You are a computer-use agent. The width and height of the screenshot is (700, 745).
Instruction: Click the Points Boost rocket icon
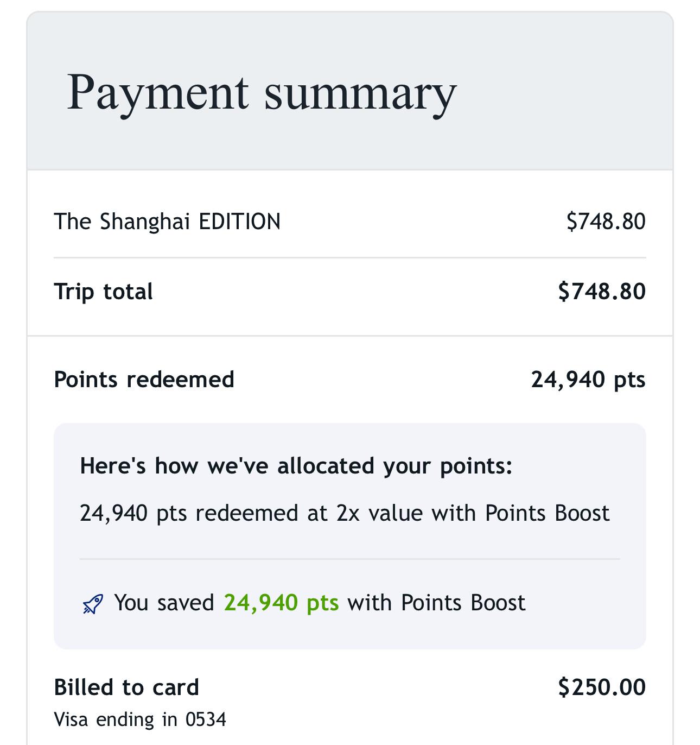point(93,604)
